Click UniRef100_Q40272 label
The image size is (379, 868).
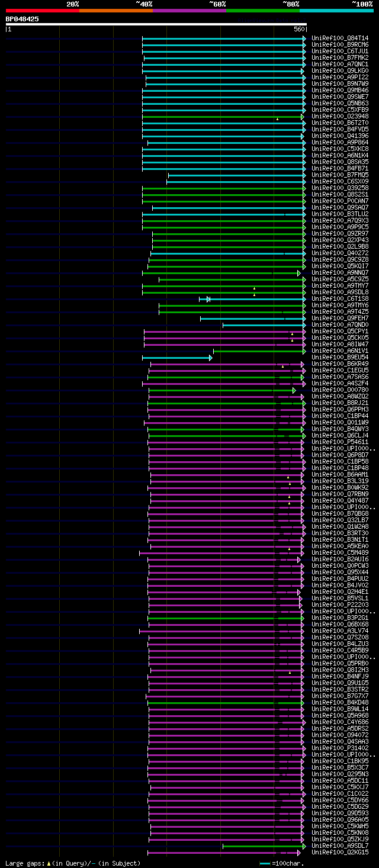[340, 253]
